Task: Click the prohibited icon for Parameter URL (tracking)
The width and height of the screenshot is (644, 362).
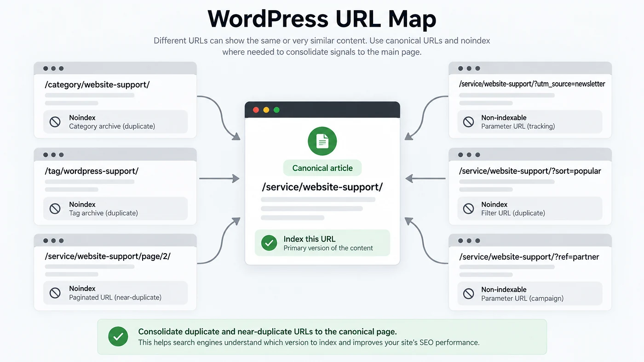Action: click(468, 122)
